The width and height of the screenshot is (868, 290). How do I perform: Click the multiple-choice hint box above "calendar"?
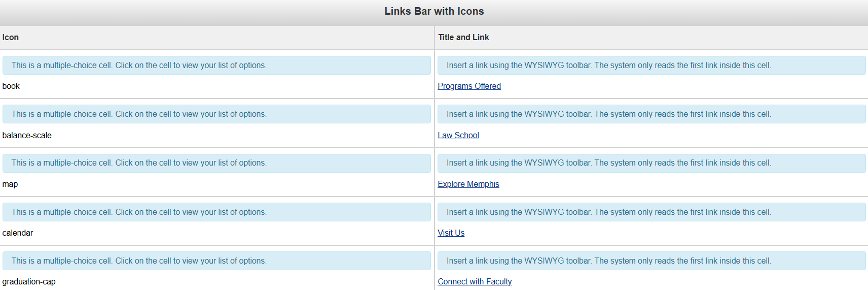tap(216, 212)
